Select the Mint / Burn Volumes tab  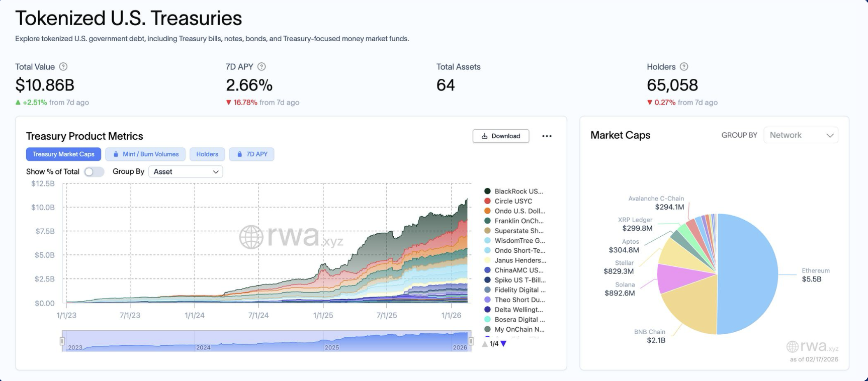pyautogui.click(x=145, y=154)
